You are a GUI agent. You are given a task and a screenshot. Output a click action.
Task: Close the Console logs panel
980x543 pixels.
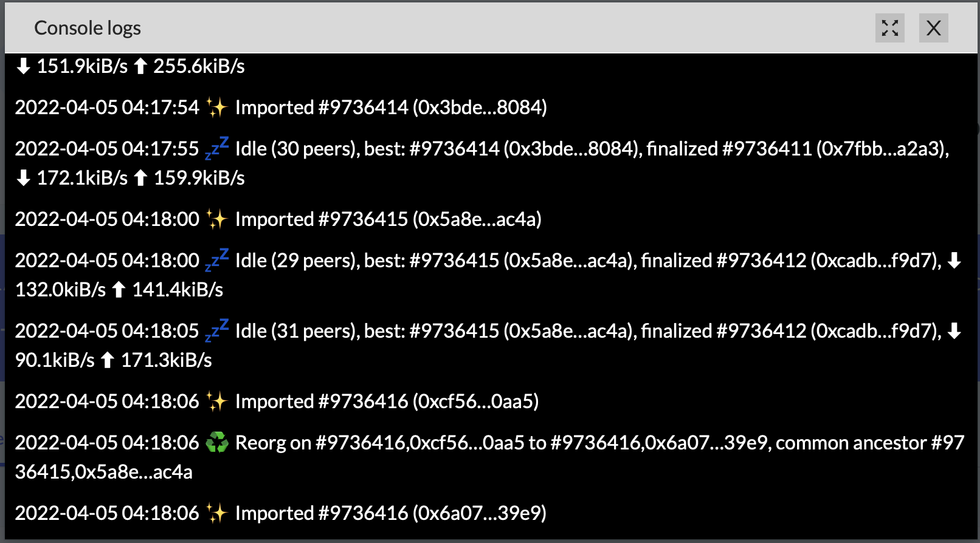coord(933,28)
